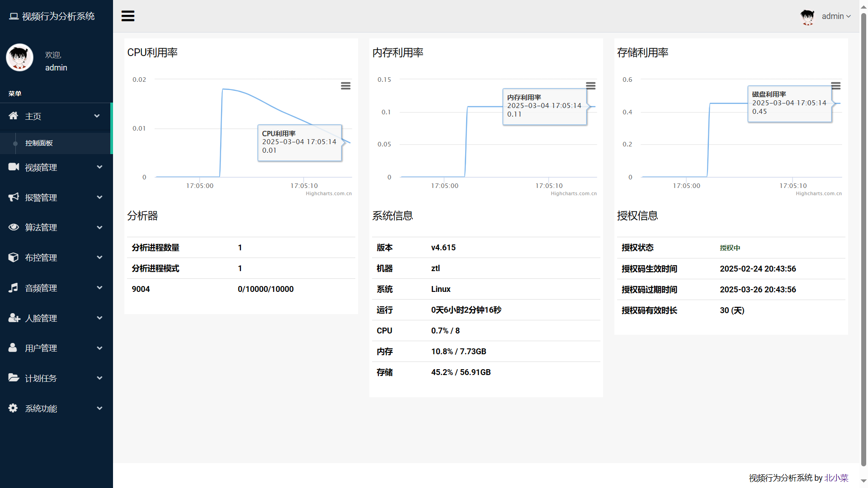Viewport: 868px width, 488px height.
Task: Click the sidebar admin avatar image
Action: pos(19,58)
